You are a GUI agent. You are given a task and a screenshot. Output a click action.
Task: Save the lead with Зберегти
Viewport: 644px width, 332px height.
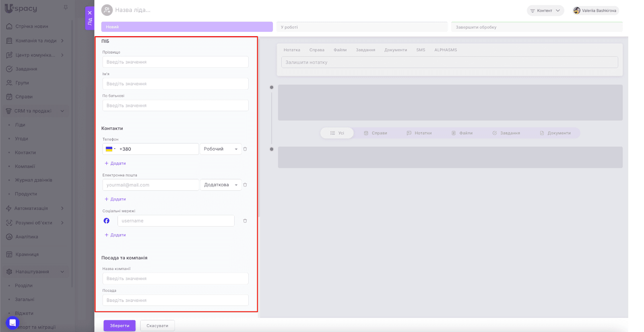click(120, 326)
